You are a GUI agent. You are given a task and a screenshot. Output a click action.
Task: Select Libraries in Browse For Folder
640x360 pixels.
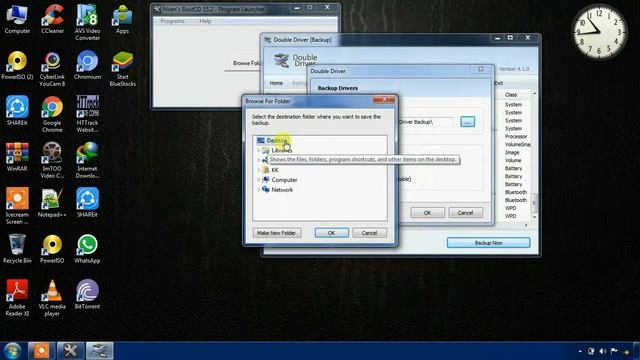click(x=282, y=150)
